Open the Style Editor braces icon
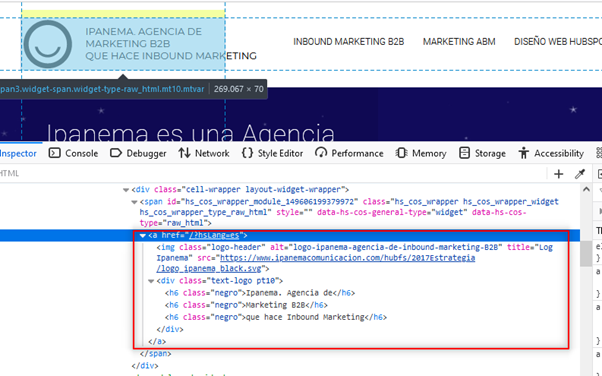Viewport: 602px width, 376px height. click(x=247, y=153)
